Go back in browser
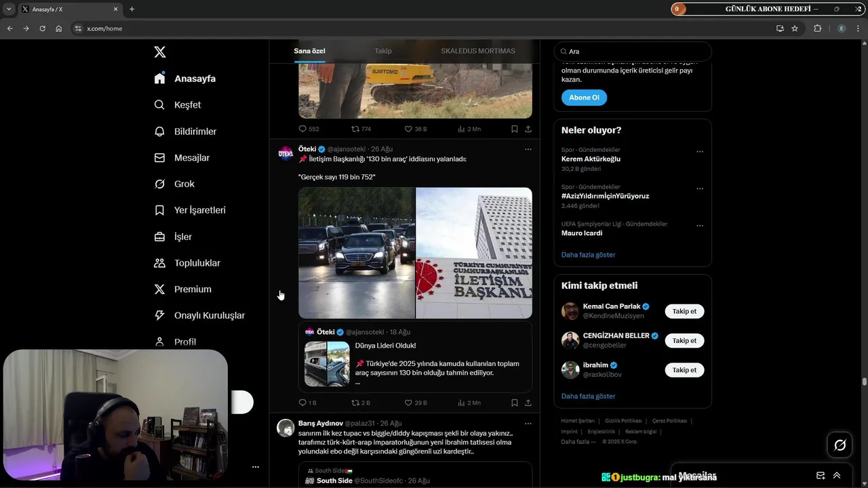Viewport: 868px width, 488px height. coord(9,28)
